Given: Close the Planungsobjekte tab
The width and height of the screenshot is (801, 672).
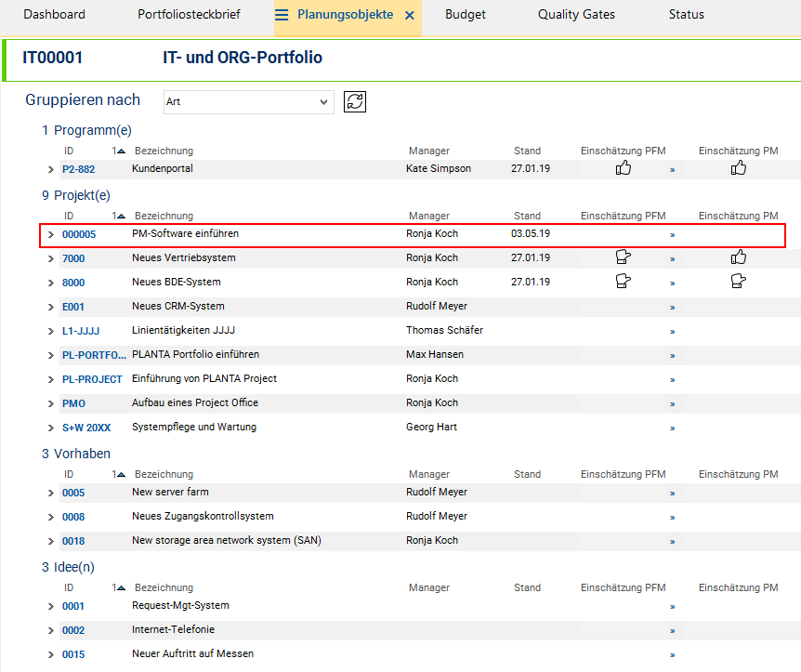Looking at the screenshot, I should (x=409, y=15).
